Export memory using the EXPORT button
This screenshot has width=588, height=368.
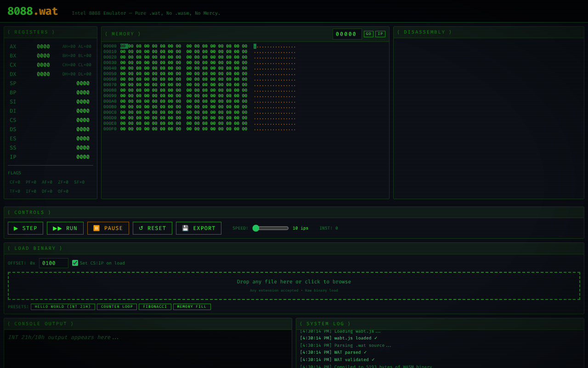(198, 228)
